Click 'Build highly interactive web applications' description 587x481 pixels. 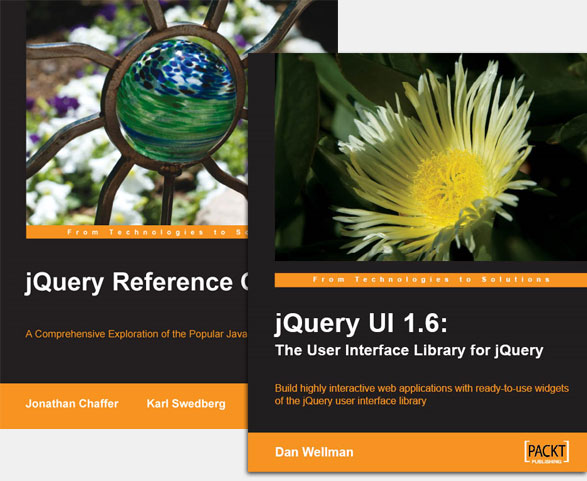[x=422, y=395]
